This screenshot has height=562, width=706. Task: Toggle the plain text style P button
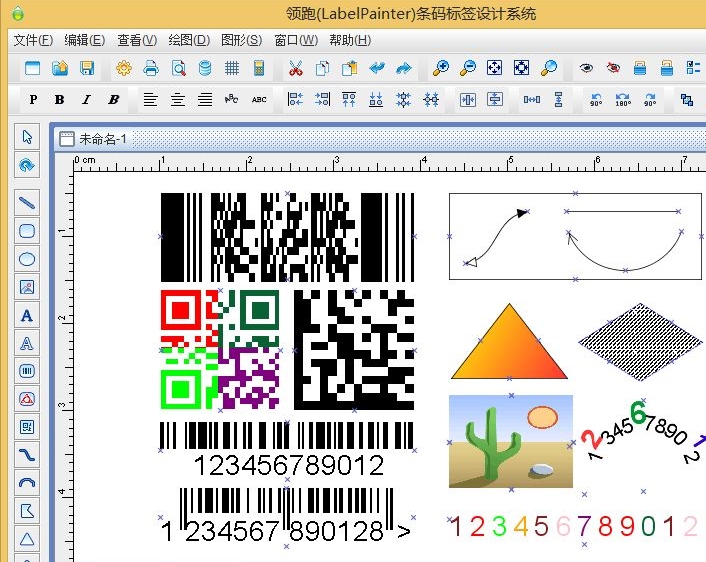coord(33,100)
